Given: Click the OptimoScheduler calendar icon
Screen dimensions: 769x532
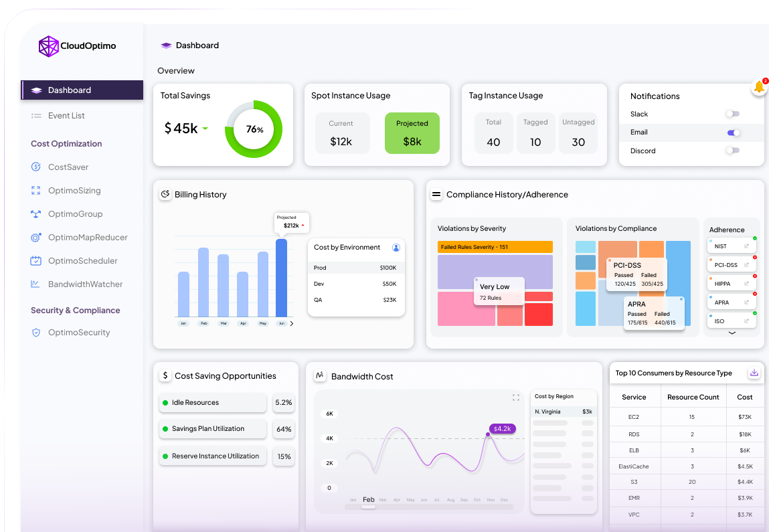Looking at the screenshot, I should (x=35, y=261).
